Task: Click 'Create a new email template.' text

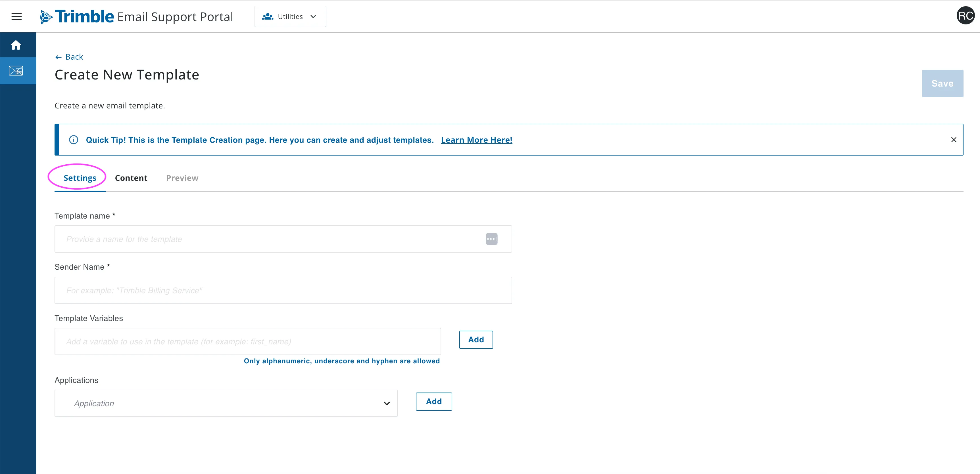Action: pyautogui.click(x=110, y=106)
